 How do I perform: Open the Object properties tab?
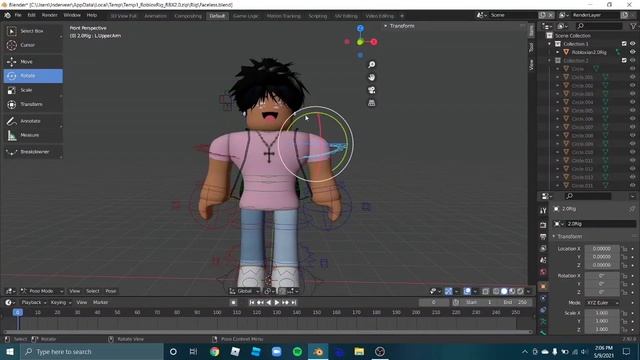pyautogui.click(x=543, y=287)
